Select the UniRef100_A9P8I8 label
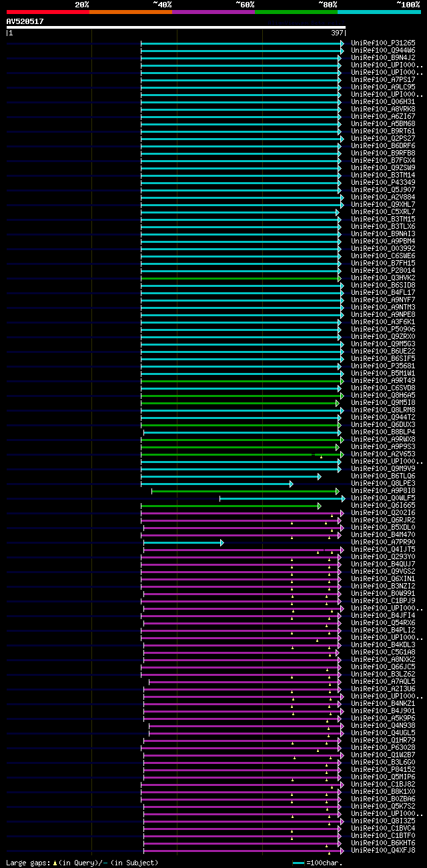427x868 pixels. (x=383, y=491)
